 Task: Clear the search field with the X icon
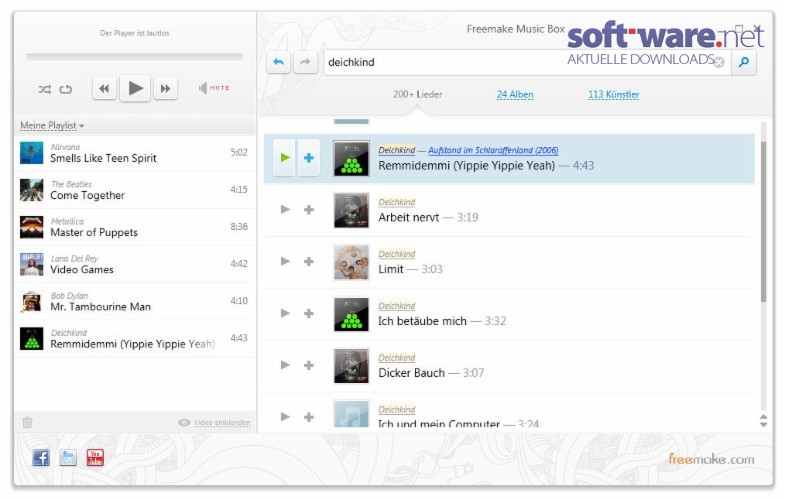point(719,63)
